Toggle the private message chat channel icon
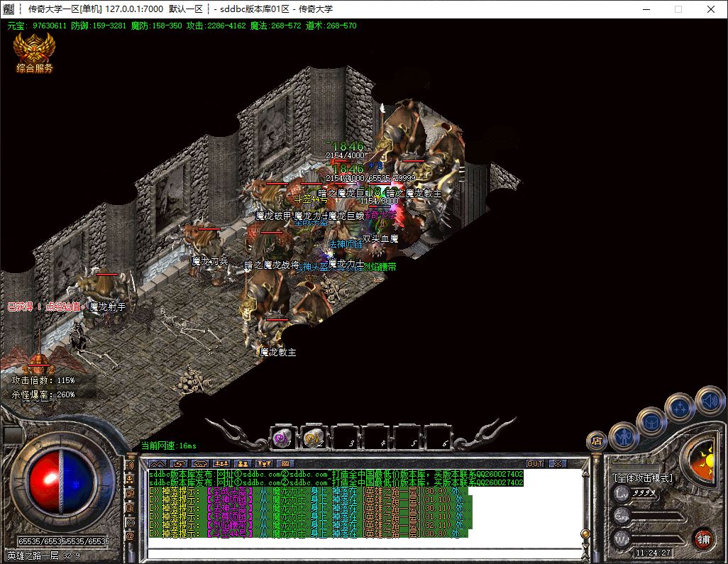This screenshot has width=728, height=564. (130, 508)
